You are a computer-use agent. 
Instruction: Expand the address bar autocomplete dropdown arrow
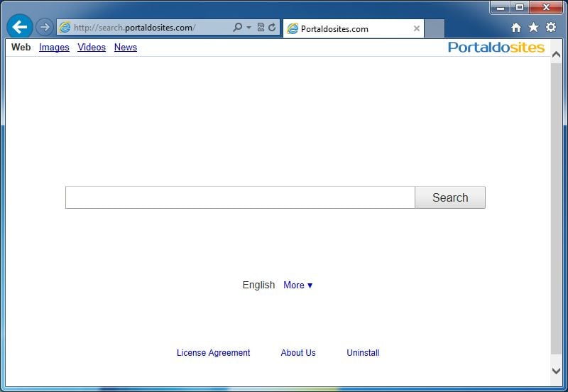249,28
